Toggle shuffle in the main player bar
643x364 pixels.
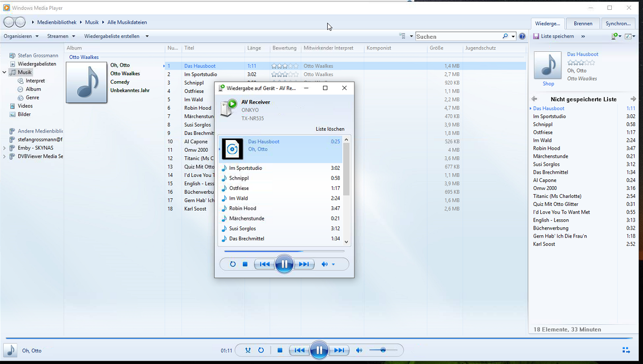[x=248, y=350]
